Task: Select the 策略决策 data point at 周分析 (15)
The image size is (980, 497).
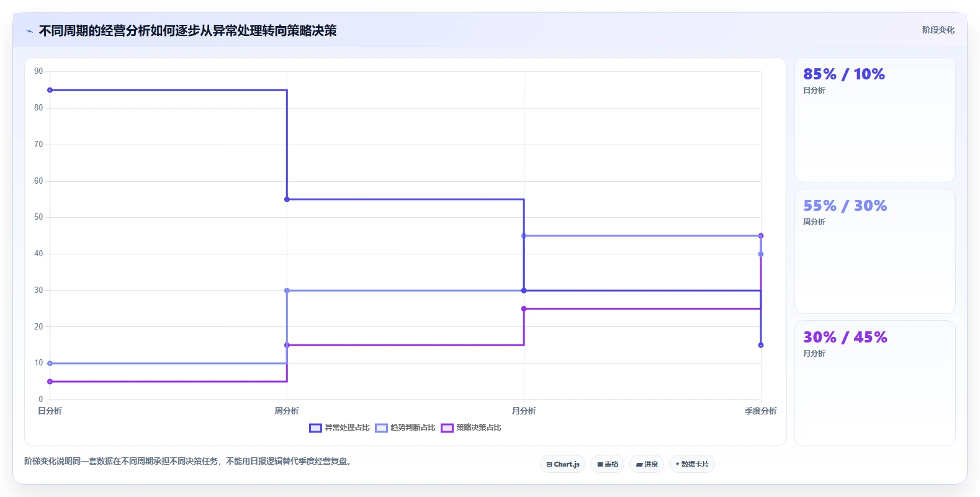Action: pyautogui.click(x=287, y=345)
